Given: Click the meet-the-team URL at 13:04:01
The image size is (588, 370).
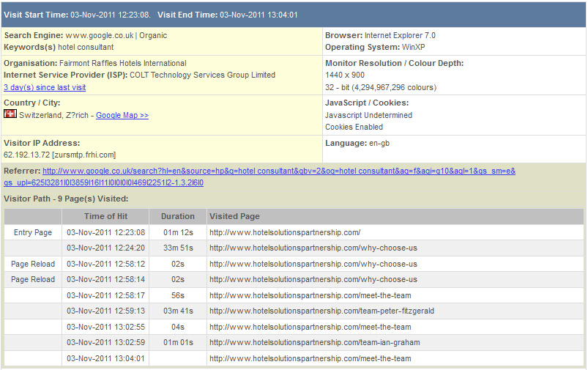Looking at the screenshot, I should pos(310,359).
